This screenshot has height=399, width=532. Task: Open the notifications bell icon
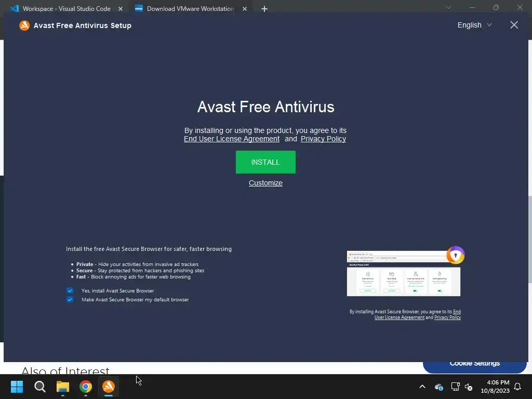517,387
